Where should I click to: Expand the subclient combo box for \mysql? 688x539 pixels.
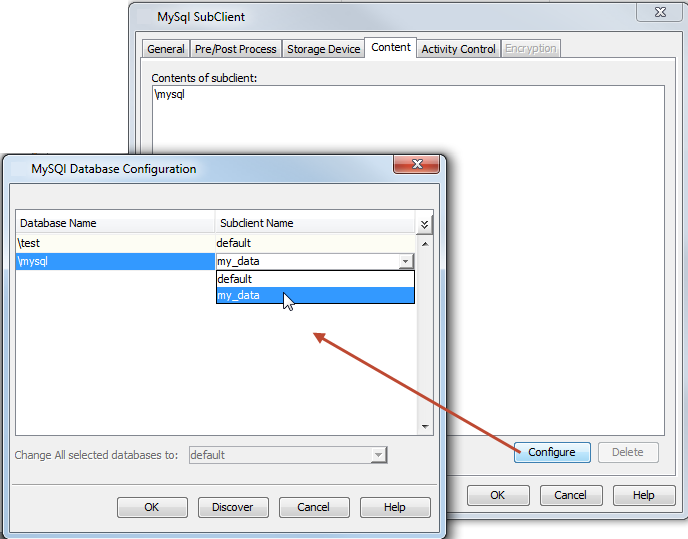pos(405,262)
